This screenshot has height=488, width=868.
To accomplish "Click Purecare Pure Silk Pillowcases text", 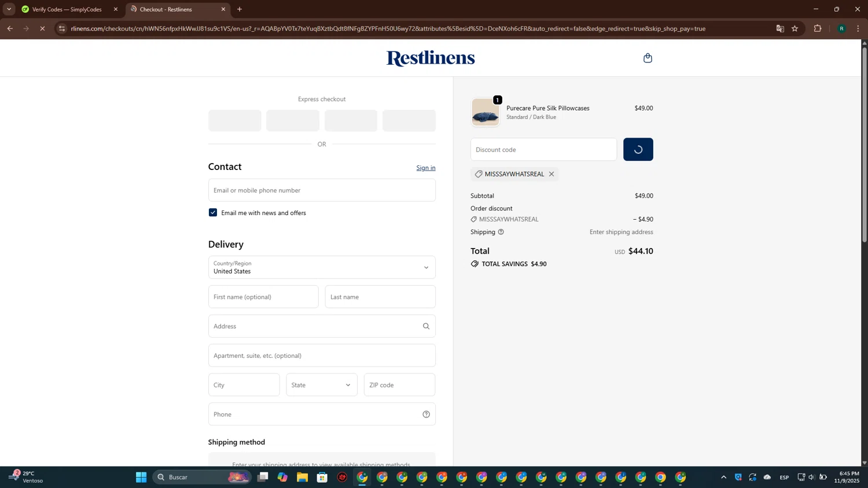I will (548, 108).
